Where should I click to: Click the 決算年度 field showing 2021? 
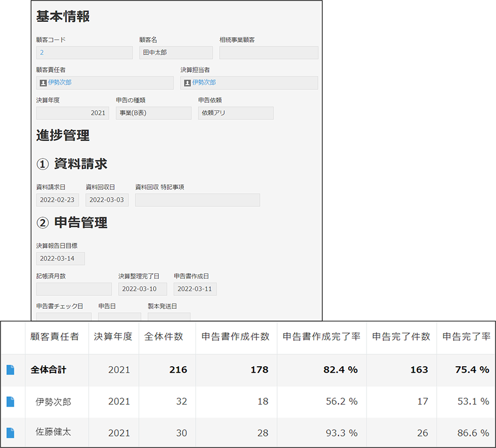[x=72, y=113]
